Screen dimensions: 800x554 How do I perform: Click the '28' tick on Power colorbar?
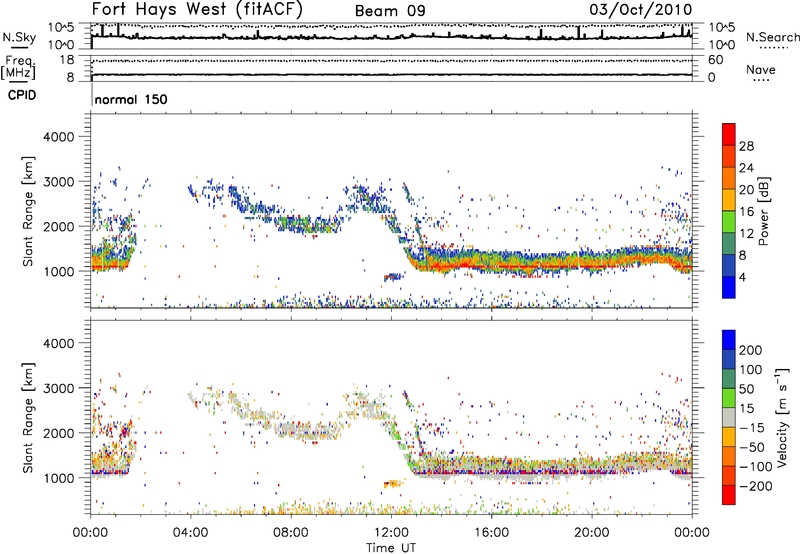coord(746,146)
